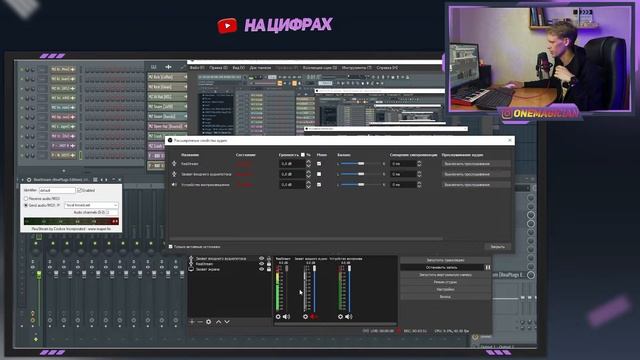The image size is (640, 360).
Task: Lock the Захват экрана source
Action: point(269,269)
